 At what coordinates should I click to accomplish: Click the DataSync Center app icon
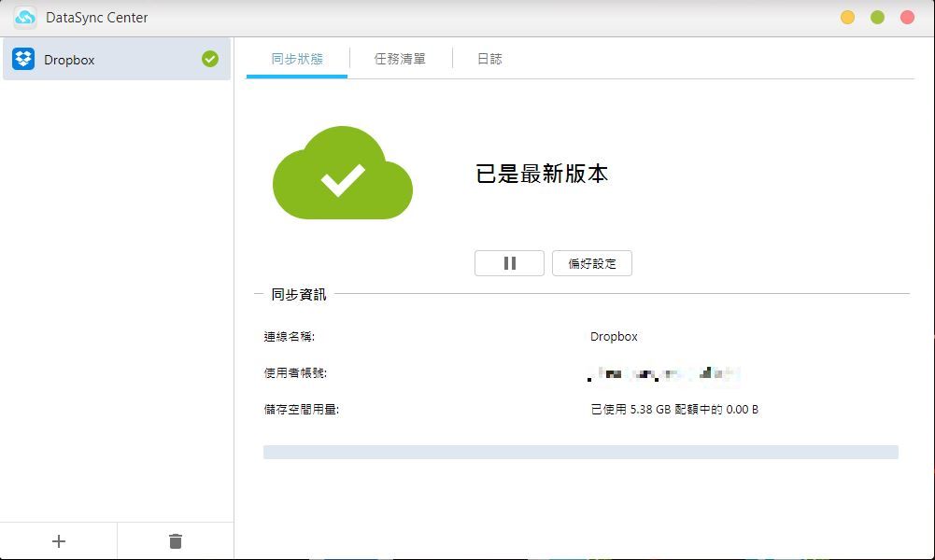point(25,18)
